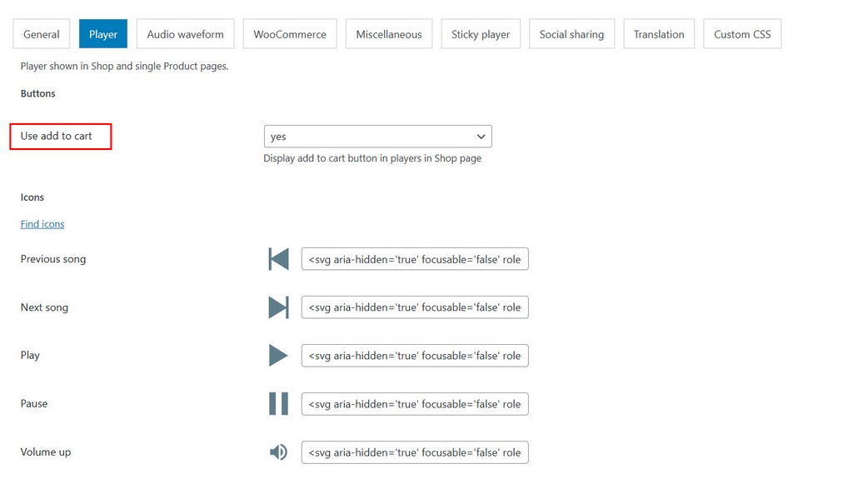This screenshot has width=868, height=479.
Task: Open the Sticky player tab
Action: coord(481,34)
